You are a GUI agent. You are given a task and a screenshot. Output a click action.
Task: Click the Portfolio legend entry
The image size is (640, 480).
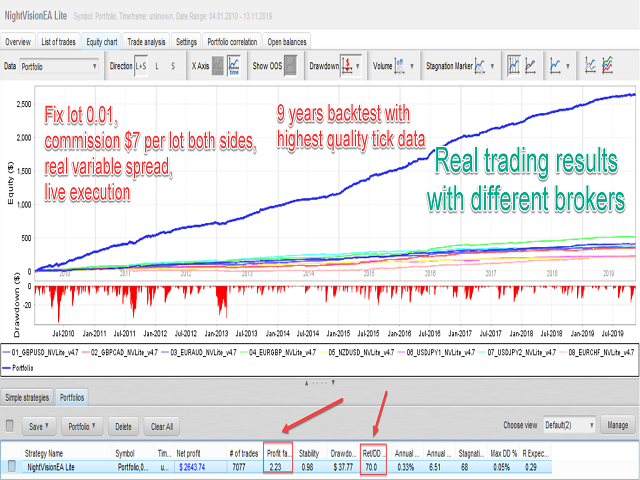tap(18, 368)
